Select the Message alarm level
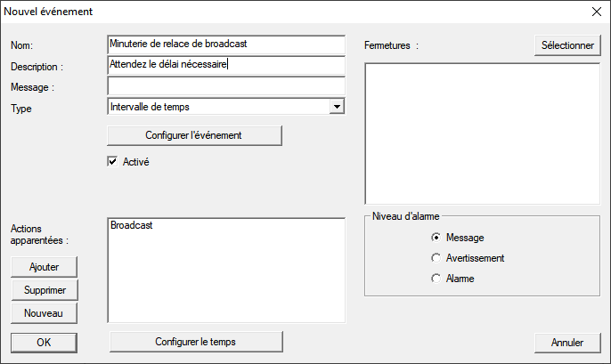This screenshot has height=364, width=611. (436, 238)
